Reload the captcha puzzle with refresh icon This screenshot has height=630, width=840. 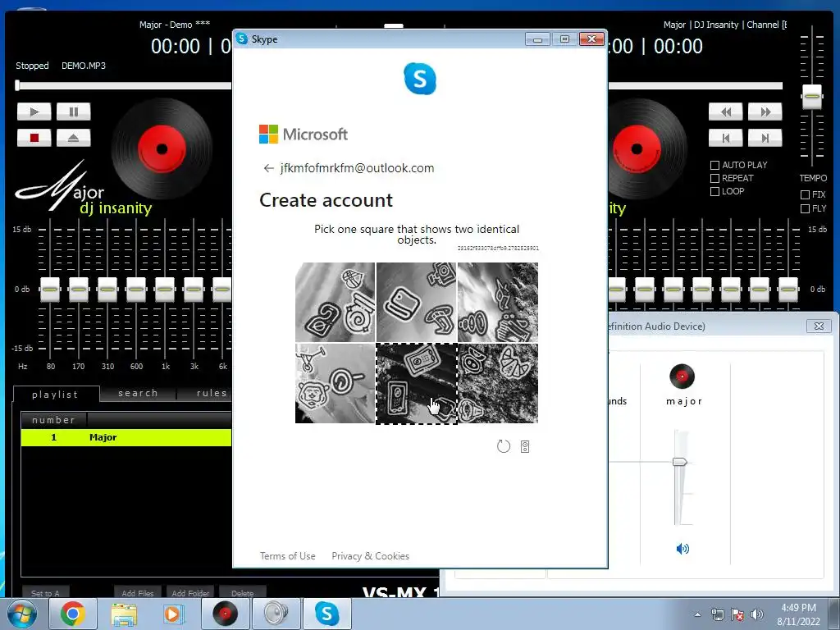coord(503,446)
